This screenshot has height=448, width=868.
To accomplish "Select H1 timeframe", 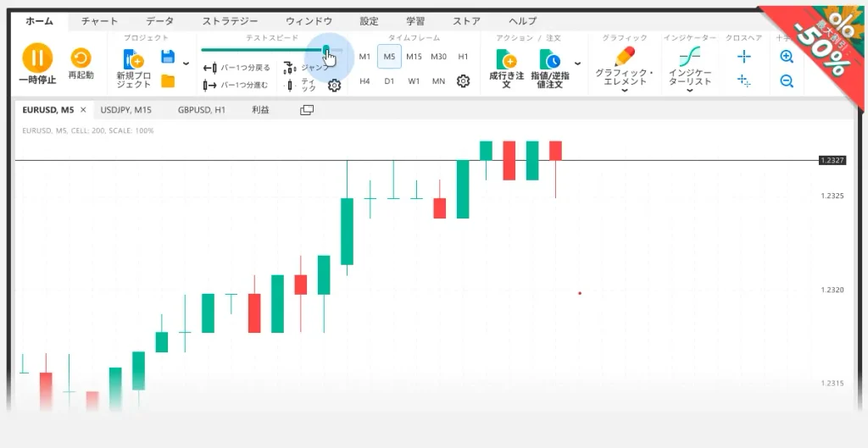I will pyautogui.click(x=464, y=57).
